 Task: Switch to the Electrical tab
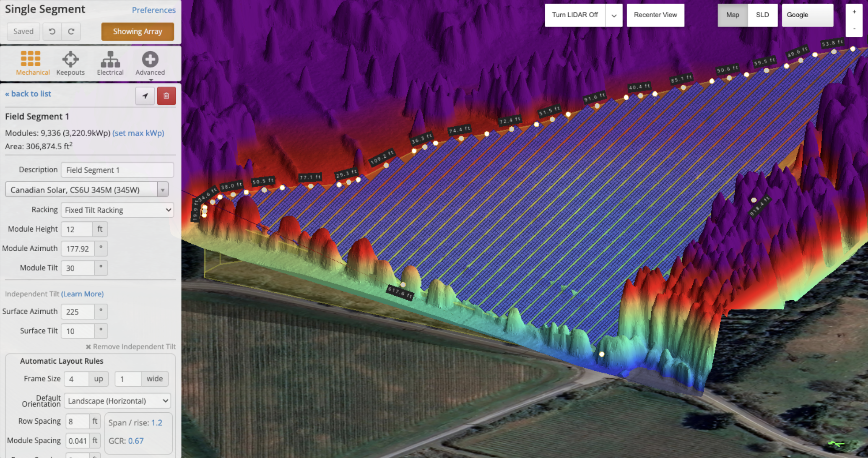click(110, 63)
